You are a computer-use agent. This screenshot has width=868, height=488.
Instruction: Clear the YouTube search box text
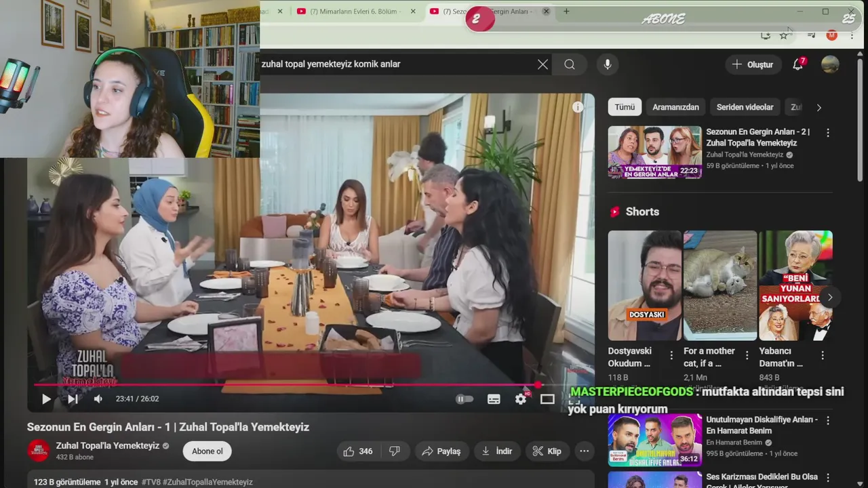point(542,64)
